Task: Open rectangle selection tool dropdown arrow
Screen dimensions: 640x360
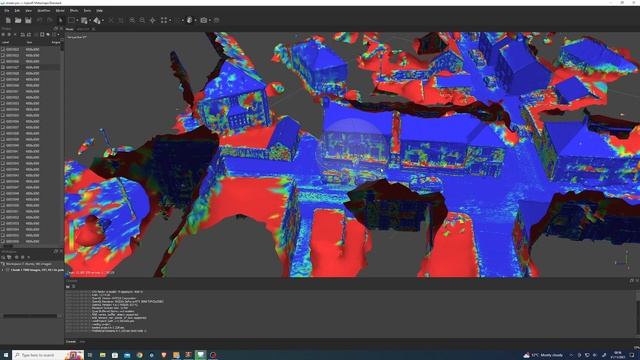Action: [x=77, y=20]
